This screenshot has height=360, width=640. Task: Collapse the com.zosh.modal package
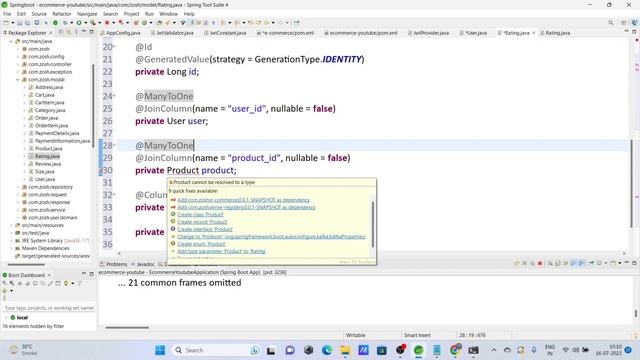point(18,80)
